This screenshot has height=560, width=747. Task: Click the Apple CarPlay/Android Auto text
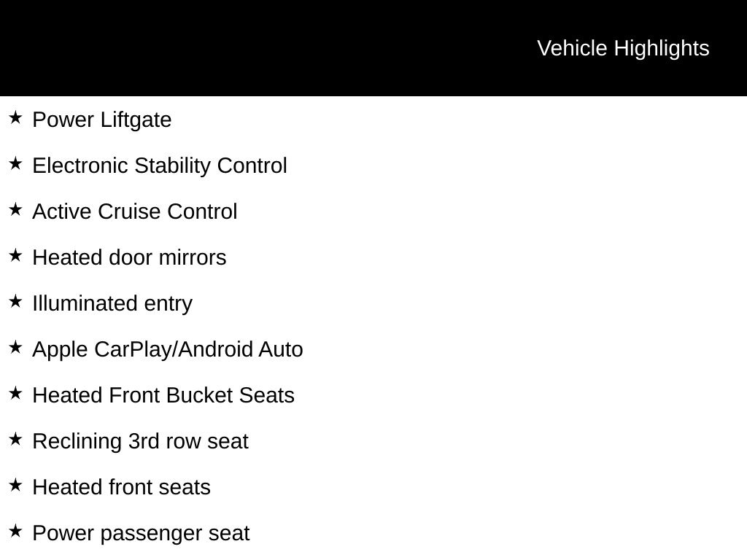[x=168, y=349]
